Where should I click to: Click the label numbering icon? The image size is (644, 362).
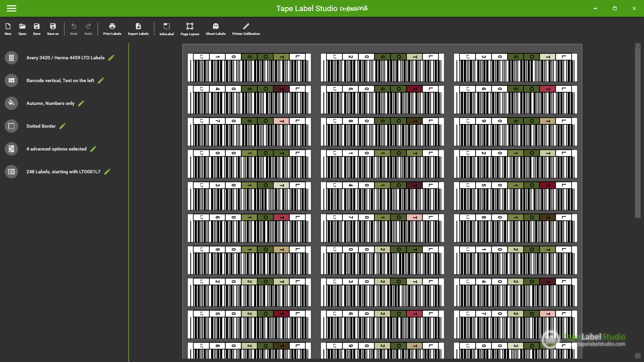[x=11, y=172]
